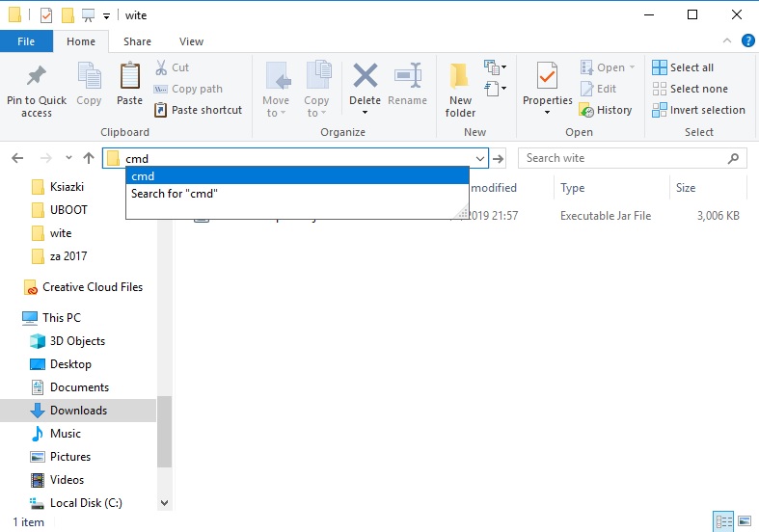
Task: Open the UBOOT folder
Action: (x=60, y=210)
